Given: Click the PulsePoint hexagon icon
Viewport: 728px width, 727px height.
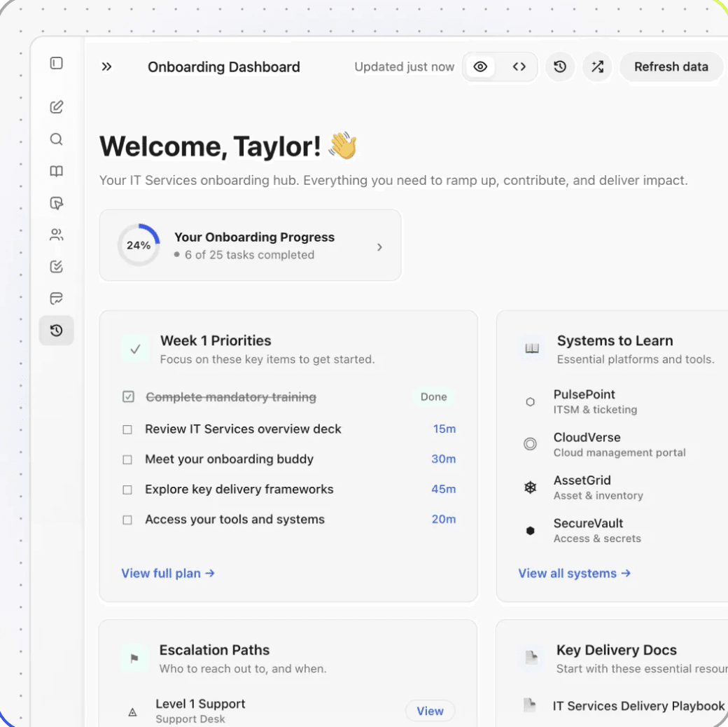Looking at the screenshot, I should [x=530, y=402].
